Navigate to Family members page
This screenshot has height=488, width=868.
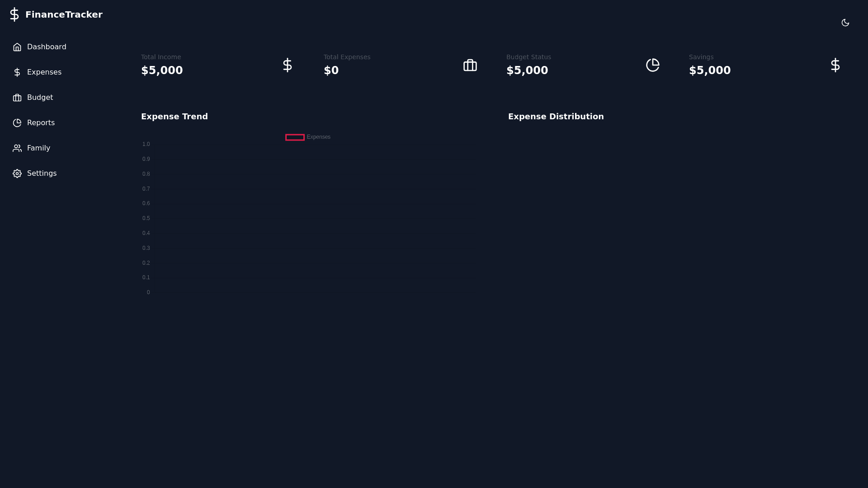38,148
